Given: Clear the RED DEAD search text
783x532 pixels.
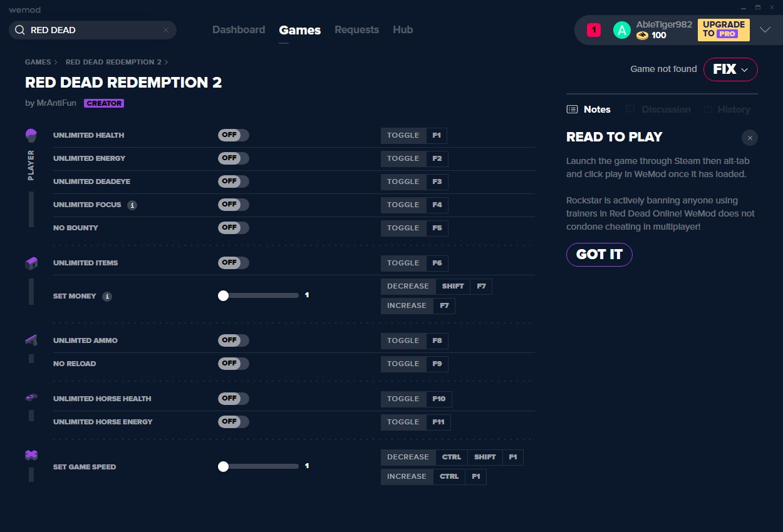Looking at the screenshot, I should 166,30.
